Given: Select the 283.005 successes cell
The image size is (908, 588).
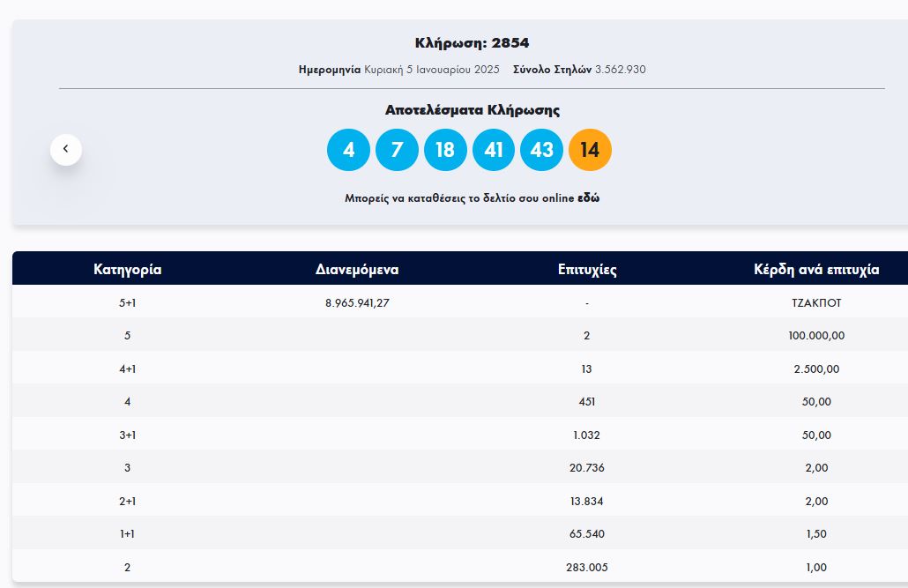Looking at the screenshot, I should coord(587,567).
